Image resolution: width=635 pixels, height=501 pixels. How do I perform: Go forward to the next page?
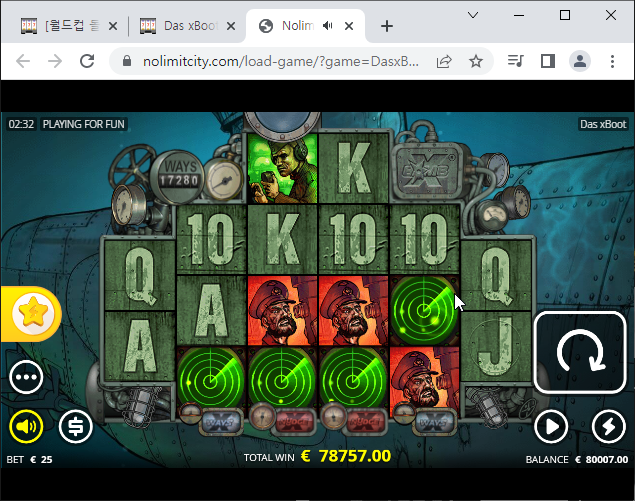(x=55, y=61)
